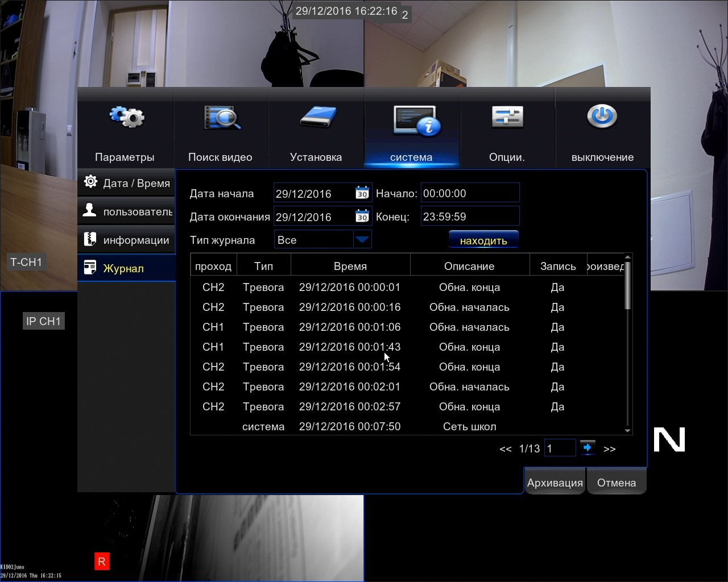Go to next log page >>

click(x=610, y=448)
